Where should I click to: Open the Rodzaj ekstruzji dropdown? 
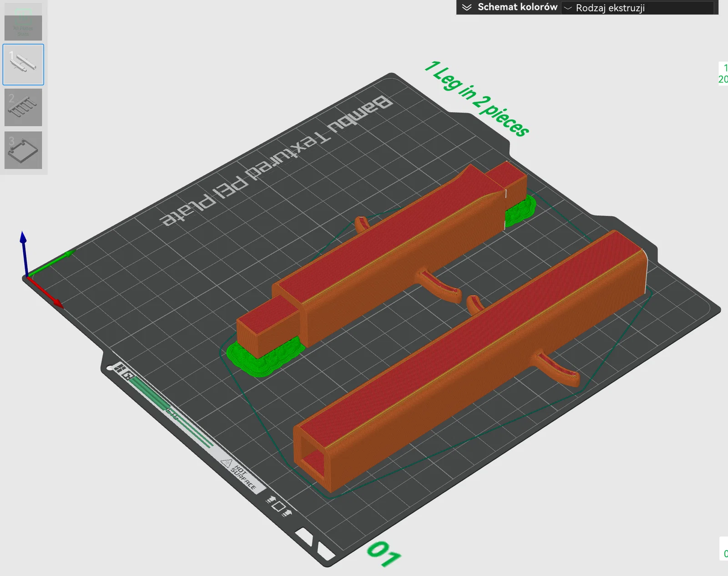point(638,8)
